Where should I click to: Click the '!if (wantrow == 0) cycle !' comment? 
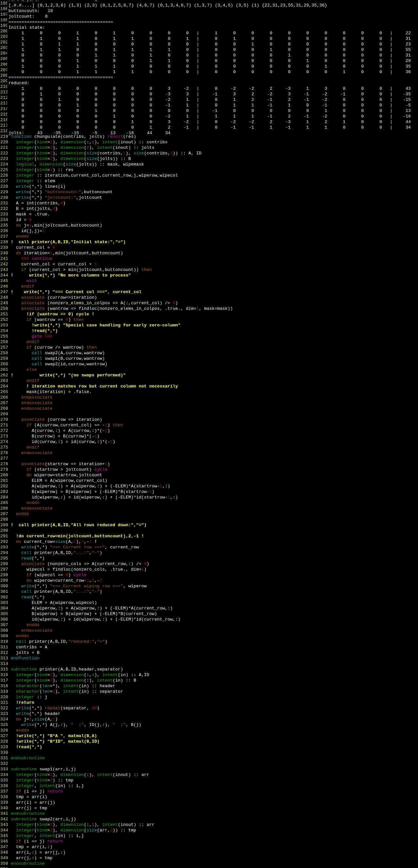(x=60, y=314)
